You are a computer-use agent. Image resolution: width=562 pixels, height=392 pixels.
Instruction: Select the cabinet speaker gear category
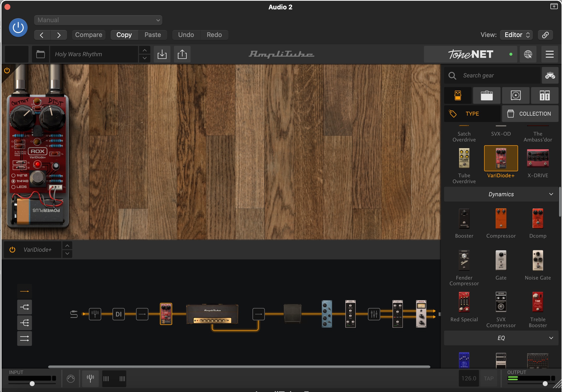(516, 95)
